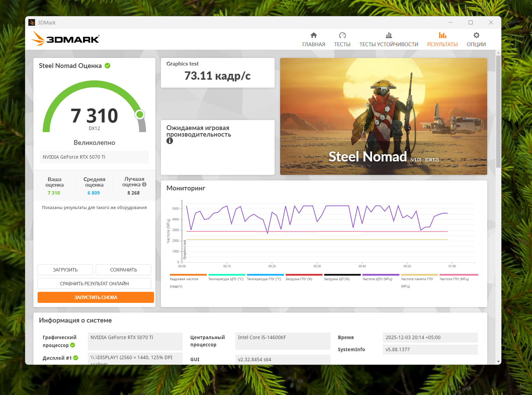Click the Время value 2025-12-03 20:14
The image size is (532, 395).
[430, 337]
